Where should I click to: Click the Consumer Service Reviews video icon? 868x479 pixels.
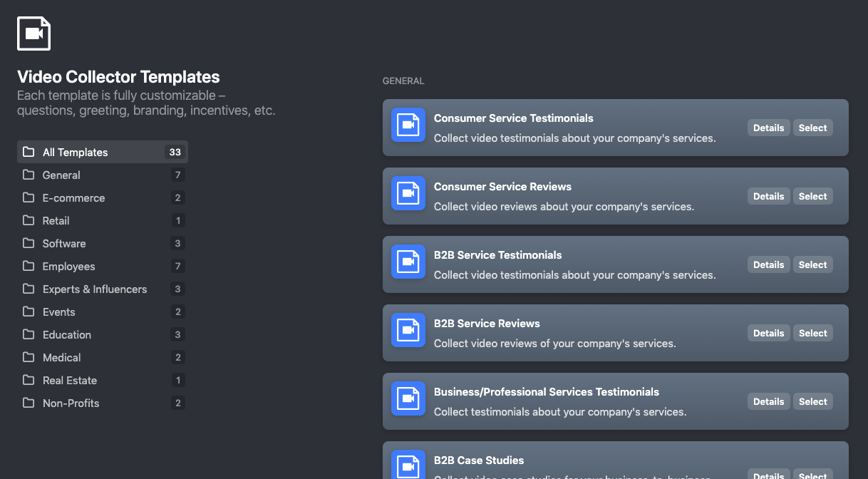point(408,194)
